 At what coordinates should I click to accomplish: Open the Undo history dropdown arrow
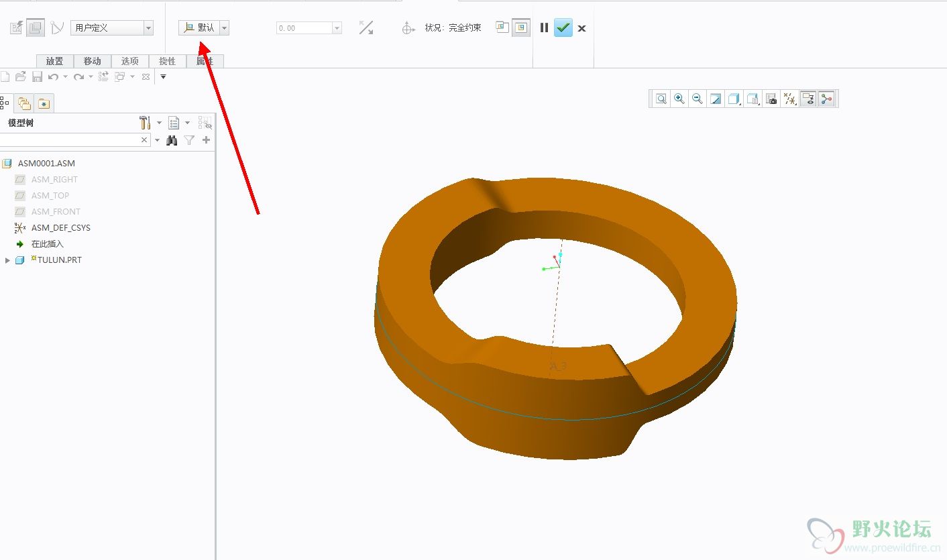pos(65,77)
